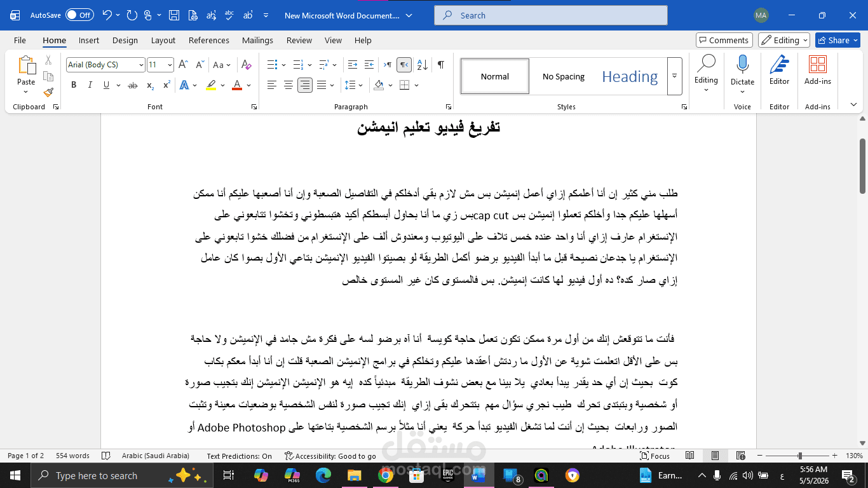Toggle Bold formatting

coord(74,85)
